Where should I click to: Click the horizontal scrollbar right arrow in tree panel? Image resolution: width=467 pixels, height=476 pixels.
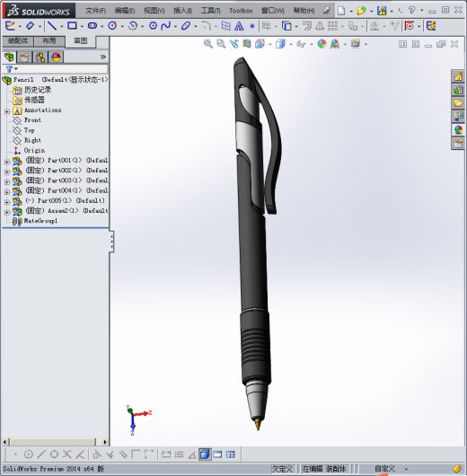(x=105, y=442)
